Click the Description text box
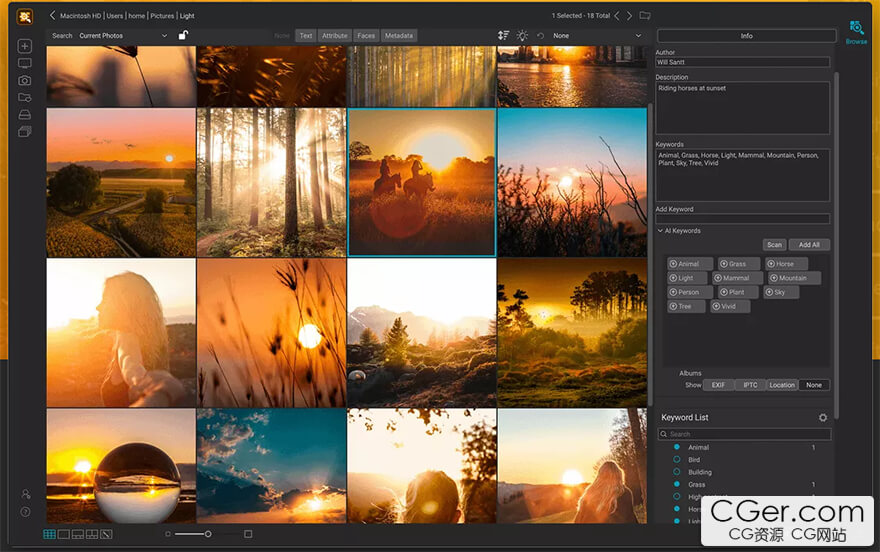 coord(742,108)
